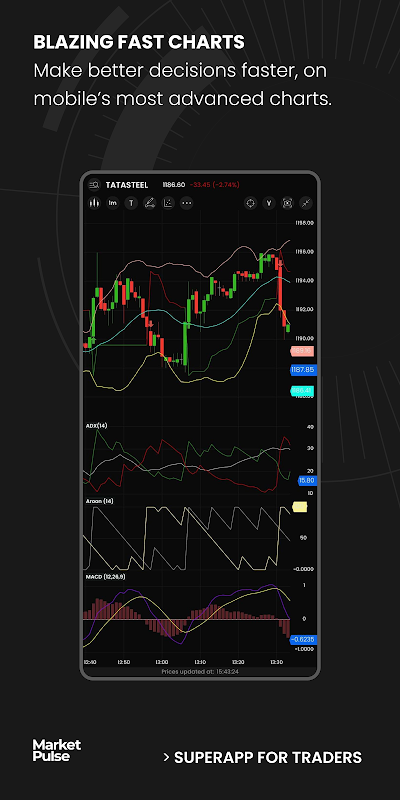
Task: Tap the screenshot capture icon
Action: click(x=287, y=203)
